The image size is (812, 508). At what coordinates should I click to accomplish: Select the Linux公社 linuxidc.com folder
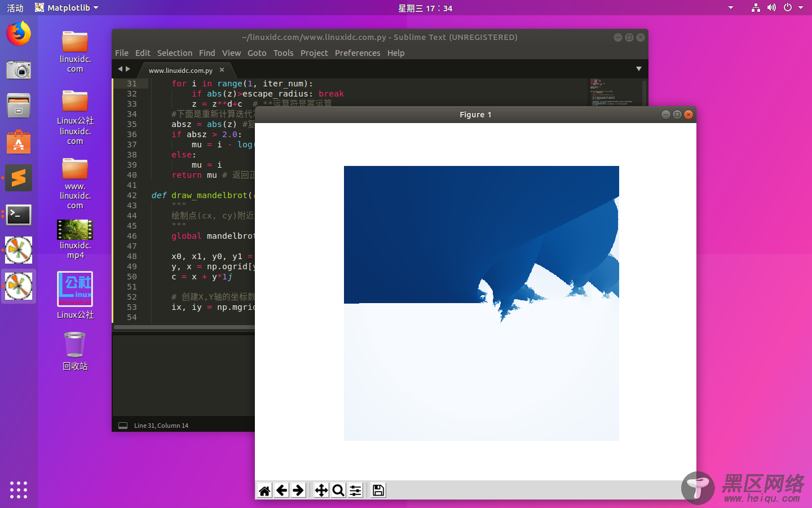(x=75, y=117)
